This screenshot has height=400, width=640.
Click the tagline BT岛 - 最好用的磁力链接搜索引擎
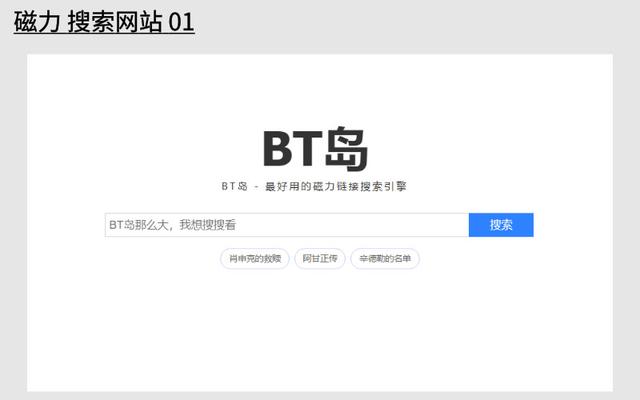pyautogui.click(x=315, y=187)
